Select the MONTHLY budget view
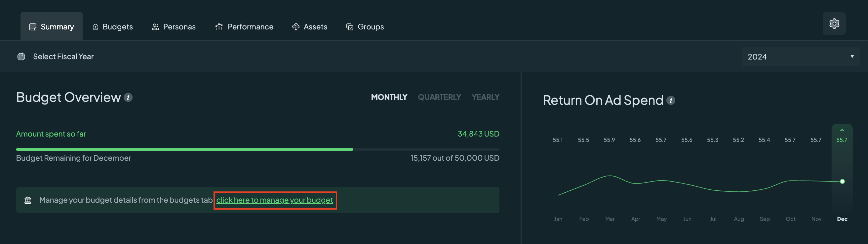The width and height of the screenshot is (868, 244). tap(389, 98)
